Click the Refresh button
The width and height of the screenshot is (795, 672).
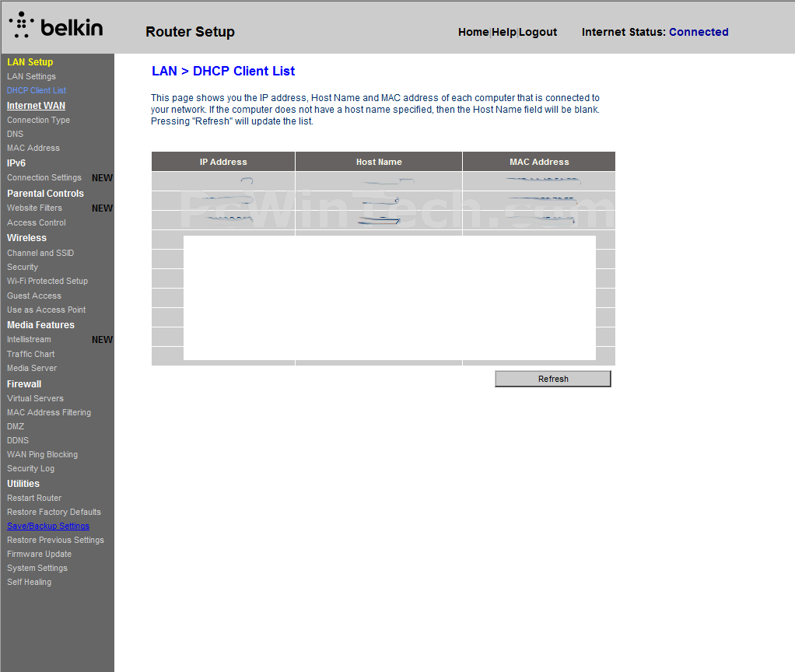coord(552,379)
